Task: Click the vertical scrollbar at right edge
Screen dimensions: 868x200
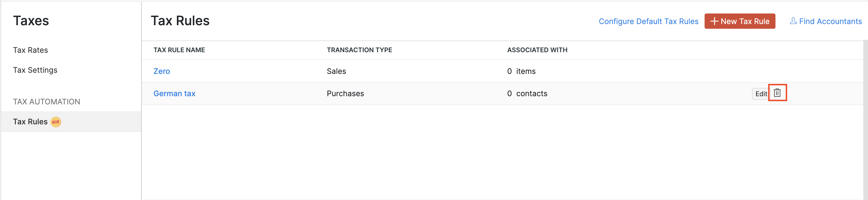Action: (865, 118)
